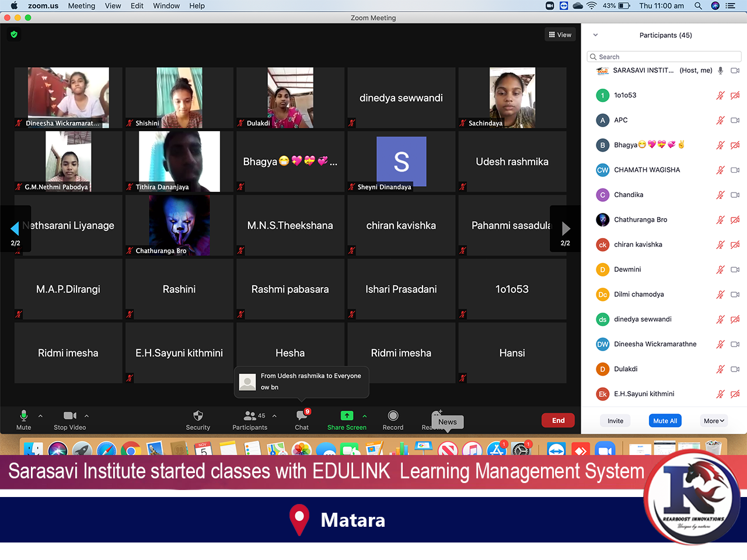The image size is (747, 560).
Task: Click the APC avatar icon
Action: tap(603, 120)
